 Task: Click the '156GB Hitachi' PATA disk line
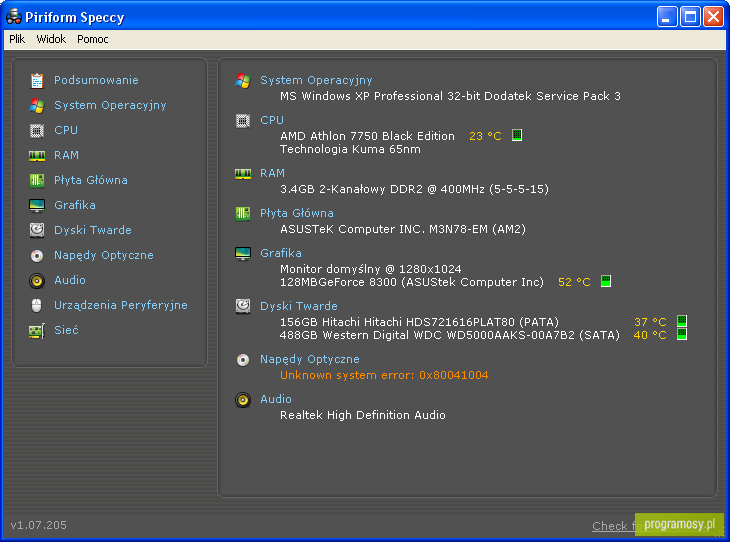(x=419, y=322)
